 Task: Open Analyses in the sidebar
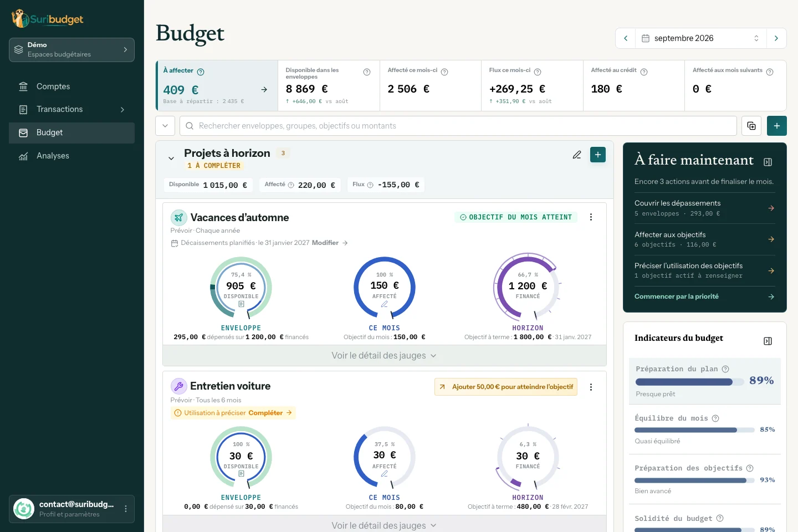pyautogui.click(x=71, y=156)
